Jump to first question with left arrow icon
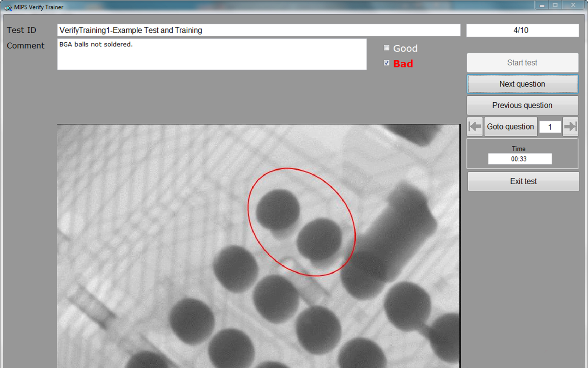This screenshot has width=588, height=368. click(474, 127)
